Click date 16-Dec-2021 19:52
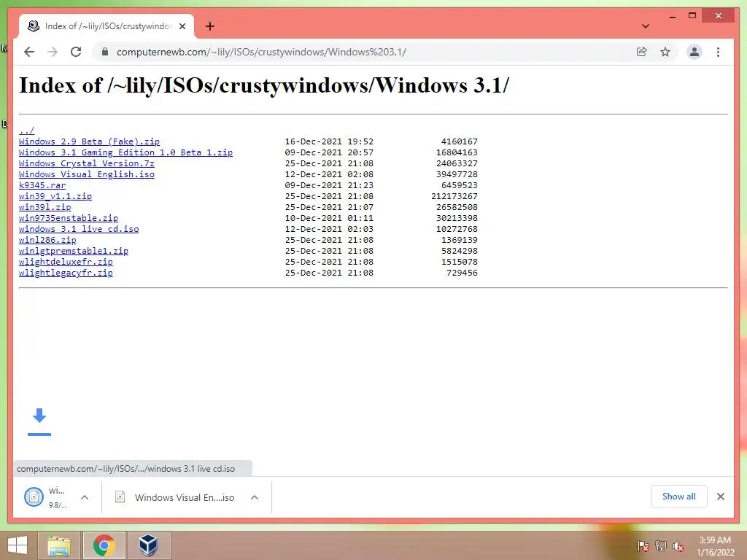This screenshot has width=747, height=560. coord(329,141)
